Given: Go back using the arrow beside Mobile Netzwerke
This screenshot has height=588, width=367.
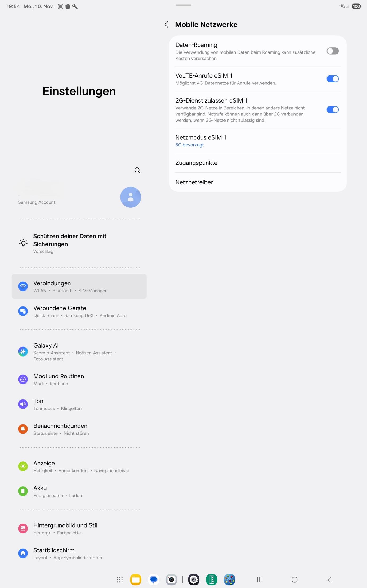Looking at the screenshot, I should [166, 25].
